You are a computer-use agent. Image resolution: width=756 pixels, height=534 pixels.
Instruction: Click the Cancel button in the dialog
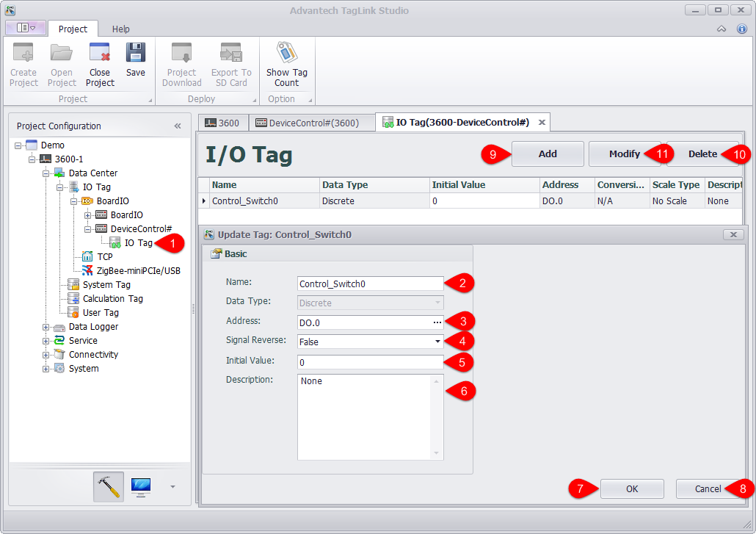coord(708,489)
